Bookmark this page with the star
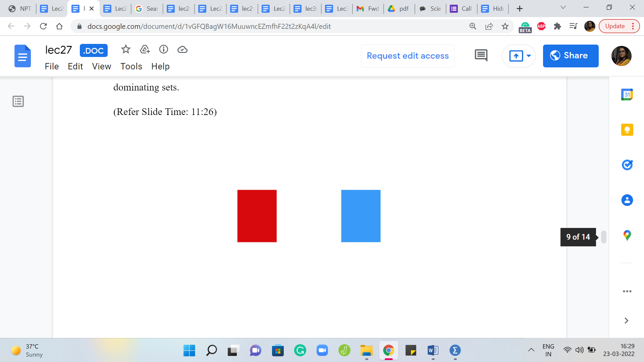Screen dimensions: 644x362 coord(505,26)
